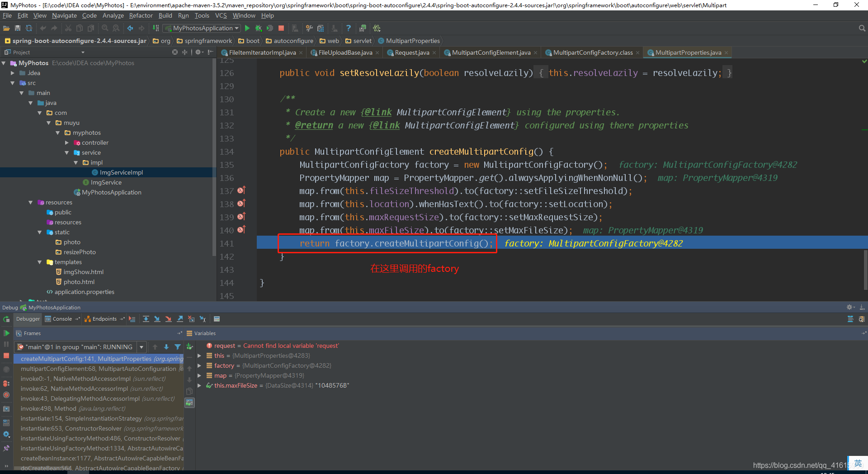This screenshot has height=474, width=868.
Task: Click Evaluate Expression calculator icon
Action: (217, 319)
